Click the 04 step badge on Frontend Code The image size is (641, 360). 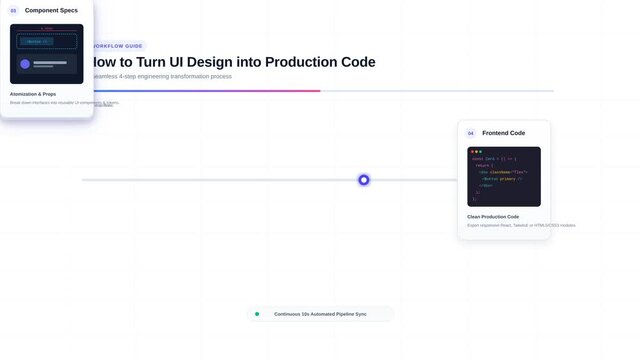pyautogui.click(x=471, y=133)
